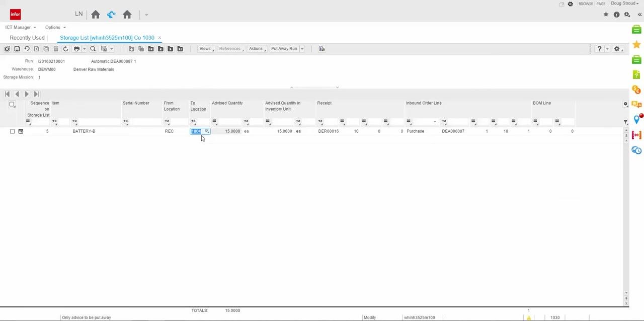Collapse the right panel with double chevron
The width and height of the screenshot is (644, 321).
639,15
